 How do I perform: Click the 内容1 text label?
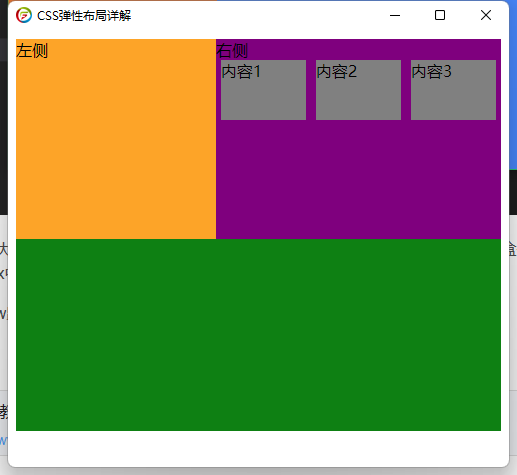pyautogui.click(x=241, y=72)
